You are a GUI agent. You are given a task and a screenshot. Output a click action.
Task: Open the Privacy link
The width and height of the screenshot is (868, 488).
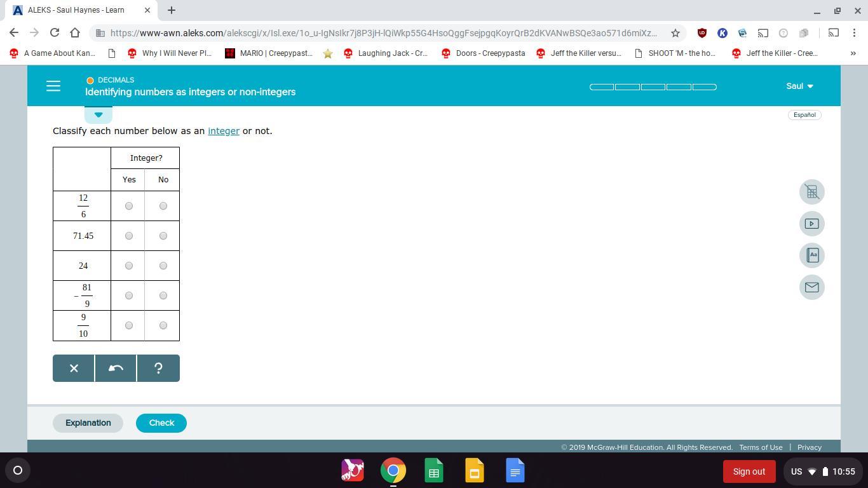tap(810, 447)
